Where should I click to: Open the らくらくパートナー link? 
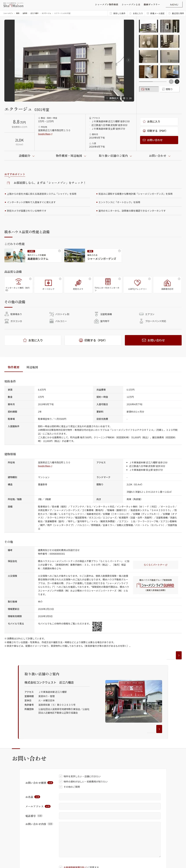tap(156, 565)
